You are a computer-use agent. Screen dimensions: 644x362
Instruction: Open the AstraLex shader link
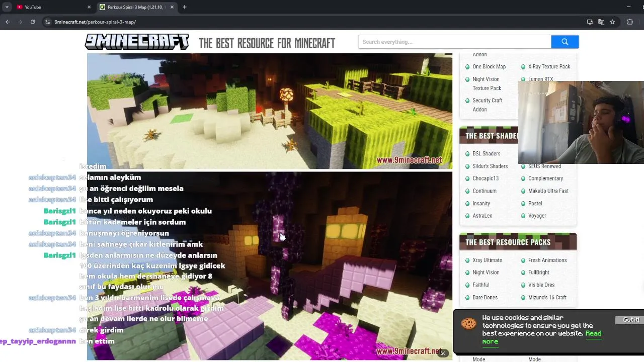(482, 215)
